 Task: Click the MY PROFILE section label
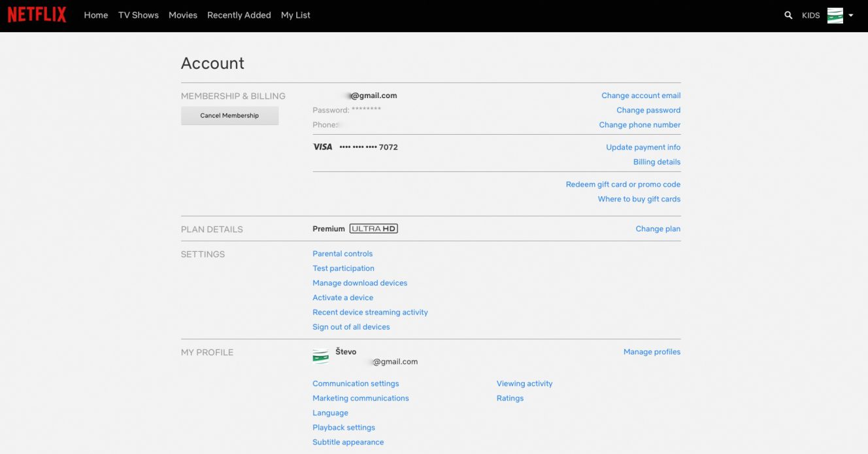point(207,353)
